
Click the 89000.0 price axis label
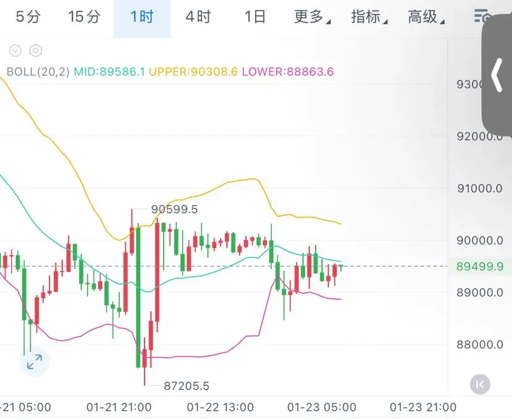tap(480, 293)
